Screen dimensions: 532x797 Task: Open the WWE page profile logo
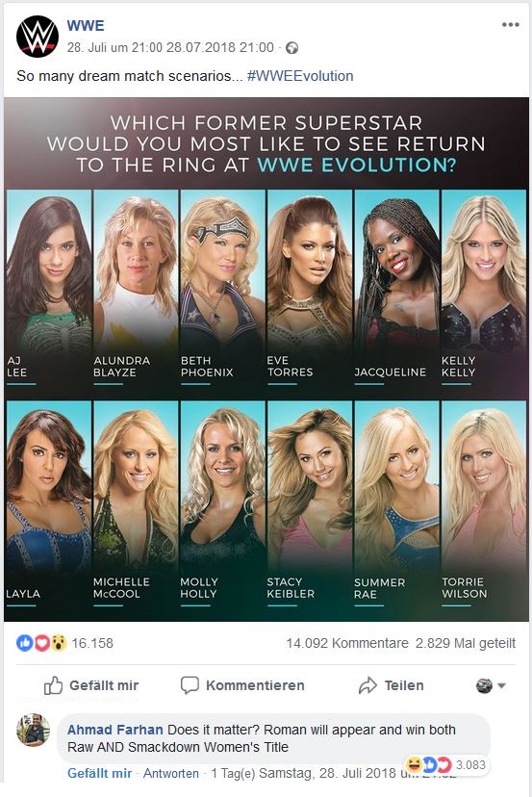(x=38, y=37)
